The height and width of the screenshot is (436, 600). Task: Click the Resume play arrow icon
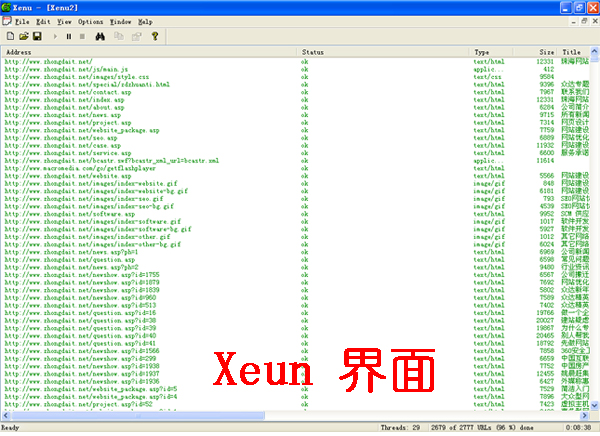click(55, 36)
